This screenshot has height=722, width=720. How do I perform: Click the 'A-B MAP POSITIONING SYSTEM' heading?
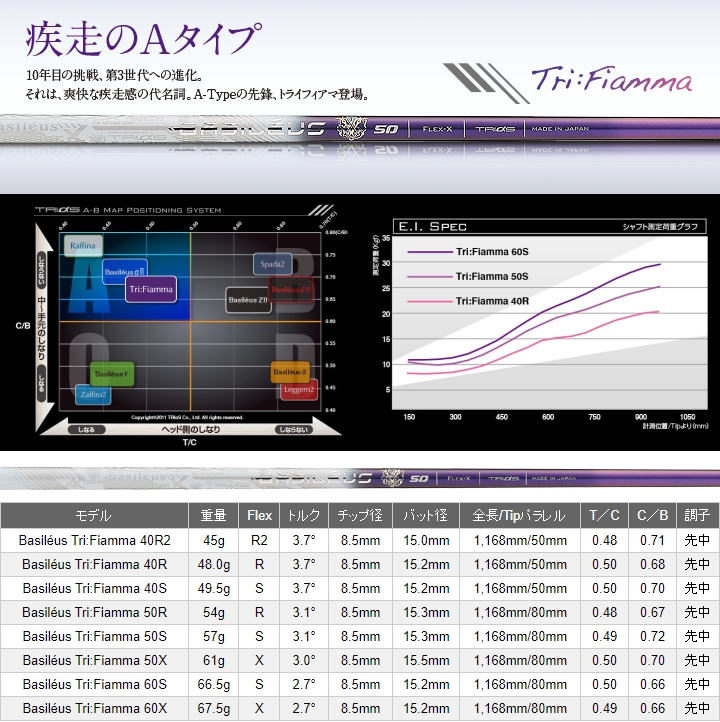pos(152,210)
